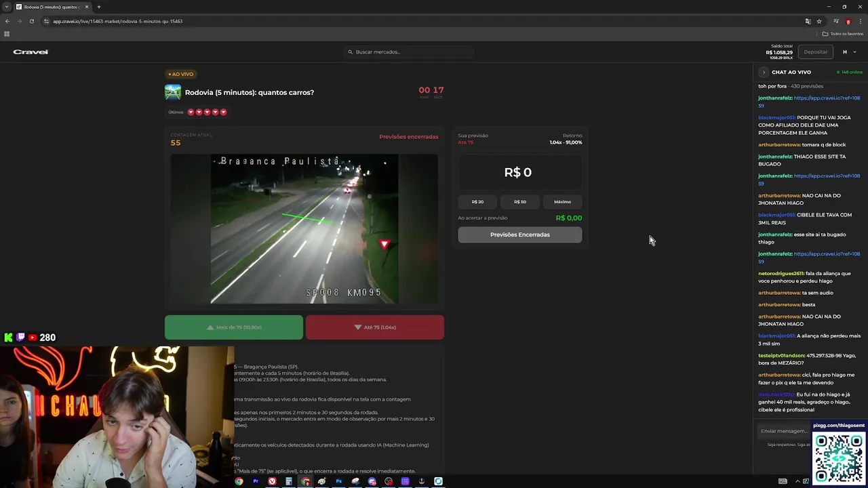Click the H profile initial
This screenshot has width=868, height=488.
coord(845,52)
